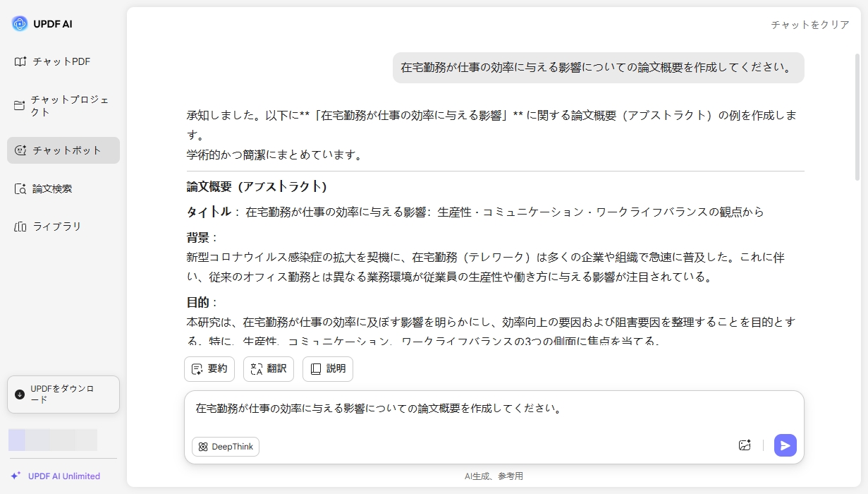Image resolution: width=868 pixels, height=494 pixels.
Task: Click the 説明 explain button
Action: pos(328,369)
